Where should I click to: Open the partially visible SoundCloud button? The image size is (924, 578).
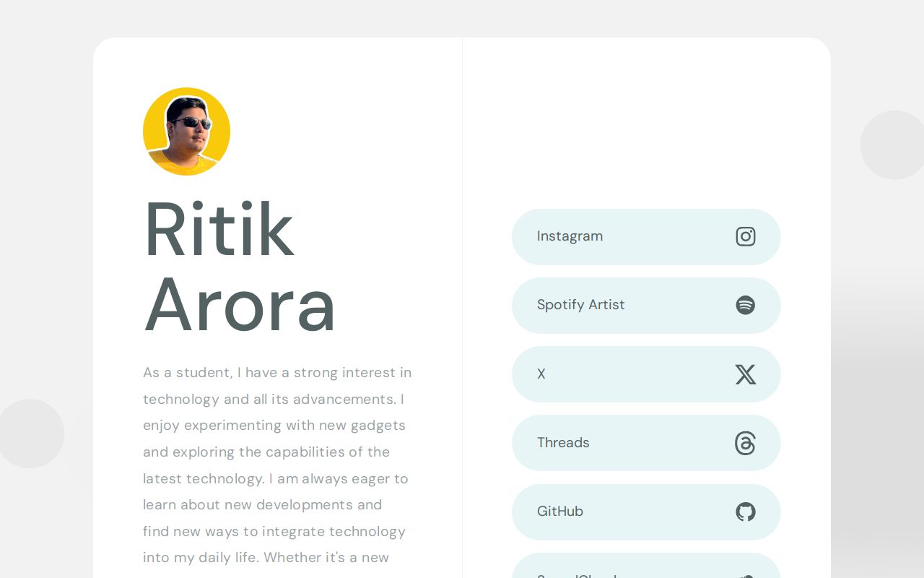(x=645, y=569)
